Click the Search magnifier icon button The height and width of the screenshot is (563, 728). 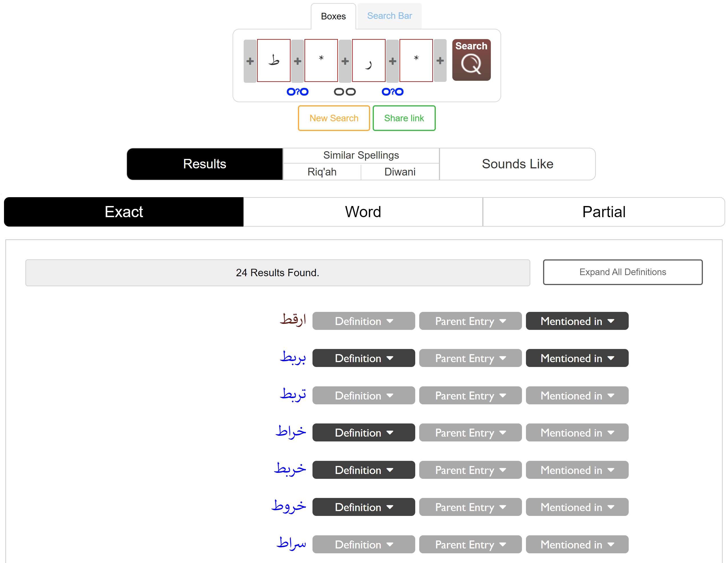(x=471, y=60)
